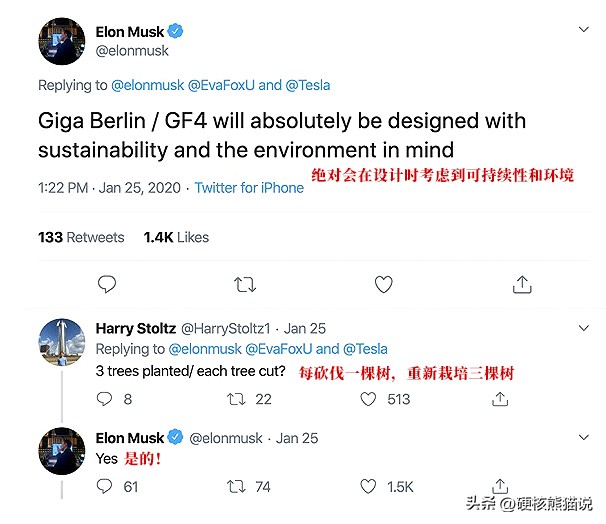View the 1.4K Likes list
The width and height of the screenshot is (606, 524).
pos(176,237)
